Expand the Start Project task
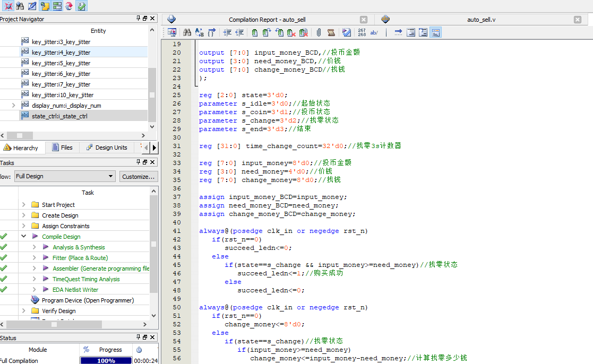 [x=23, y=204]
